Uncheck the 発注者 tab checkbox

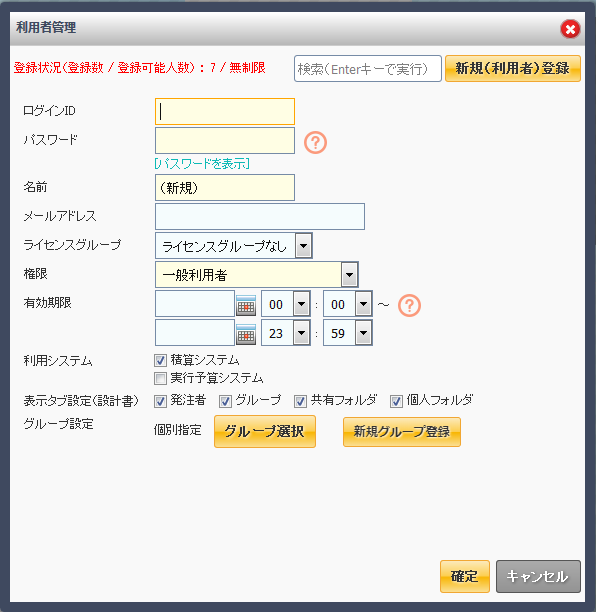click(160, 401)
